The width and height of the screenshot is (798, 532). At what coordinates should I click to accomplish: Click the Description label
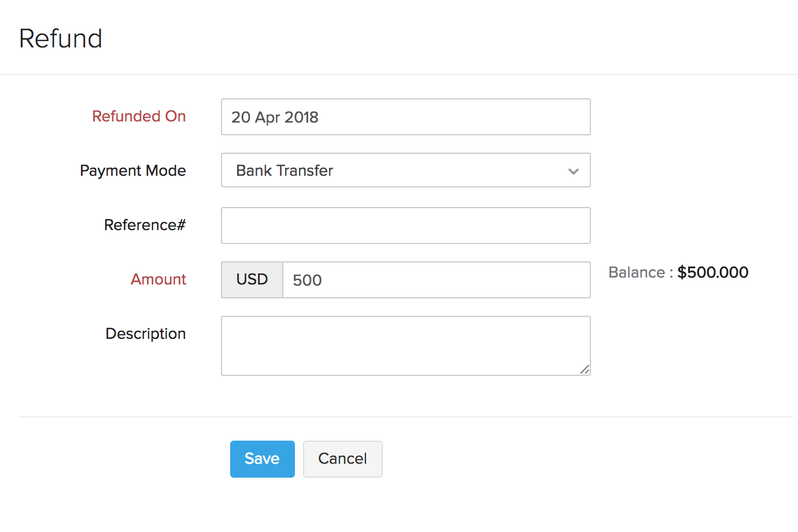[145, 334]
